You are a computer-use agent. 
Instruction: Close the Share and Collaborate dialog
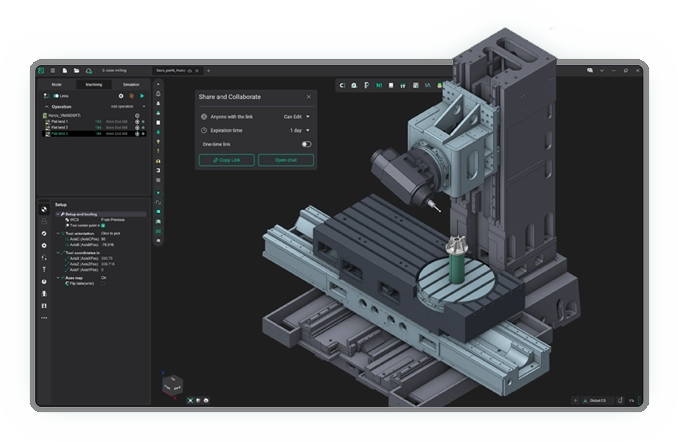coord(308,97)
